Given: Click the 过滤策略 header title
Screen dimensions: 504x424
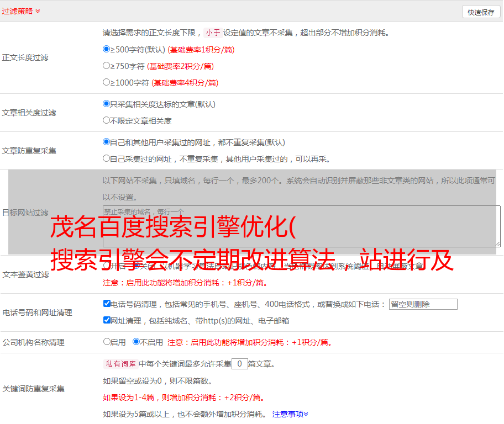Looking at the screenshot, I should [x=17, y=11].
